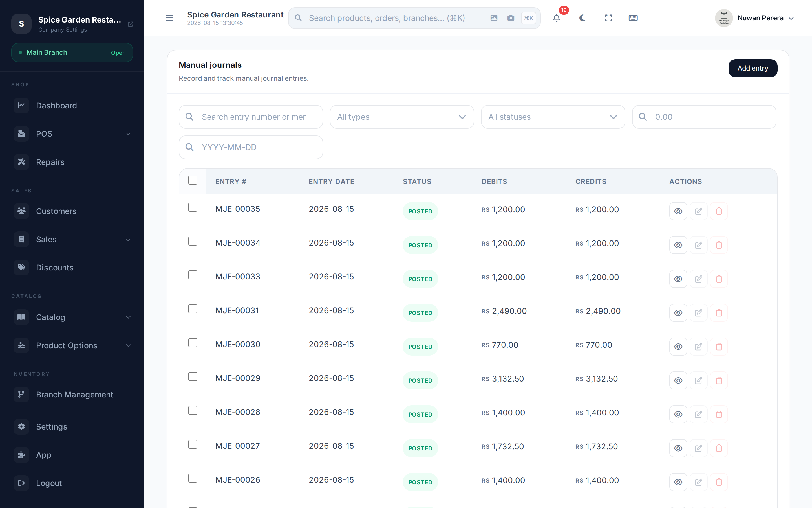
Task: Expand the Sales sidebar menu
Action: point(72,240)
